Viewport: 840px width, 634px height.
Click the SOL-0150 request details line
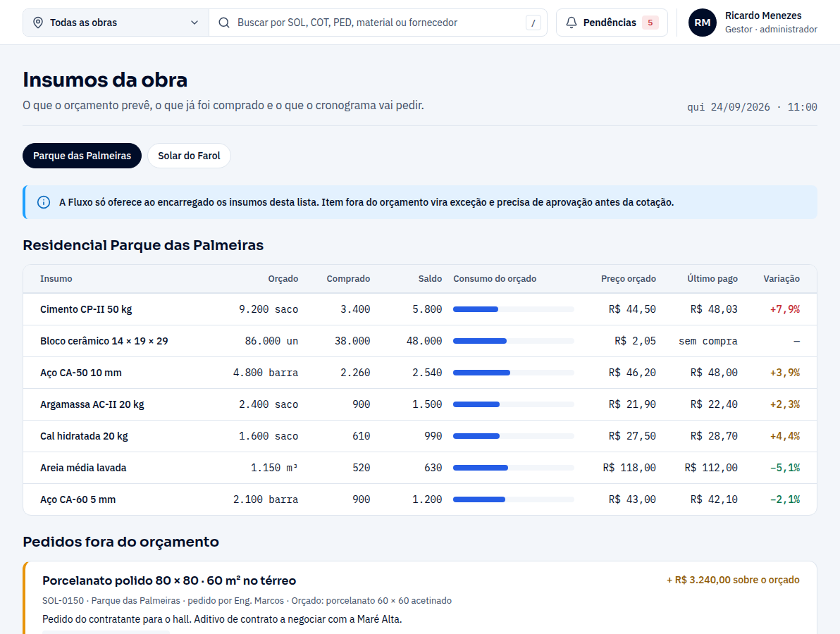(x=247, y=601)
